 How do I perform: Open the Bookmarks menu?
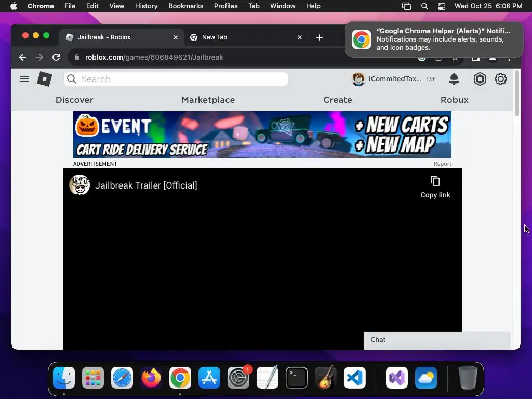coord(185,6)
